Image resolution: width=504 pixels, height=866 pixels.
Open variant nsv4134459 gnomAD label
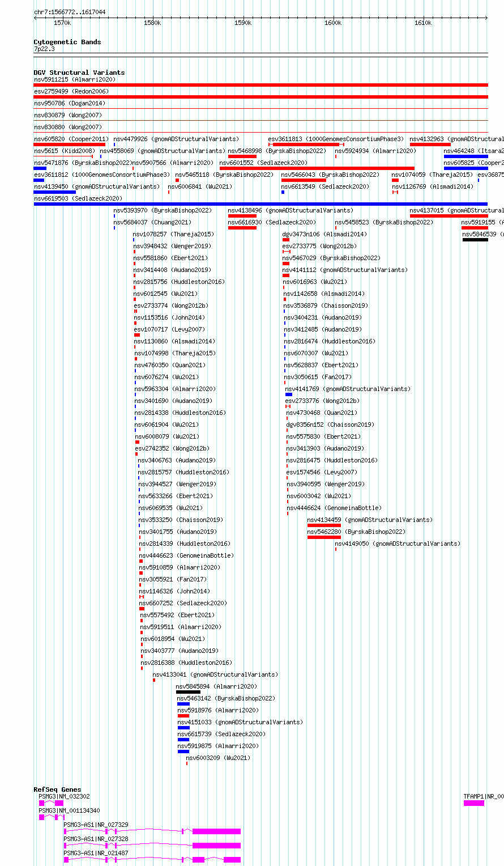click(x=370, y=520)
